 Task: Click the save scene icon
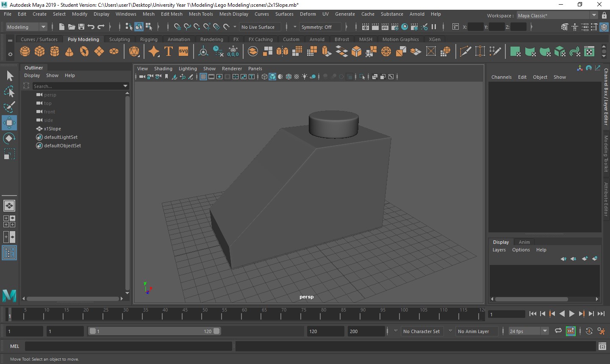point(81,27)
